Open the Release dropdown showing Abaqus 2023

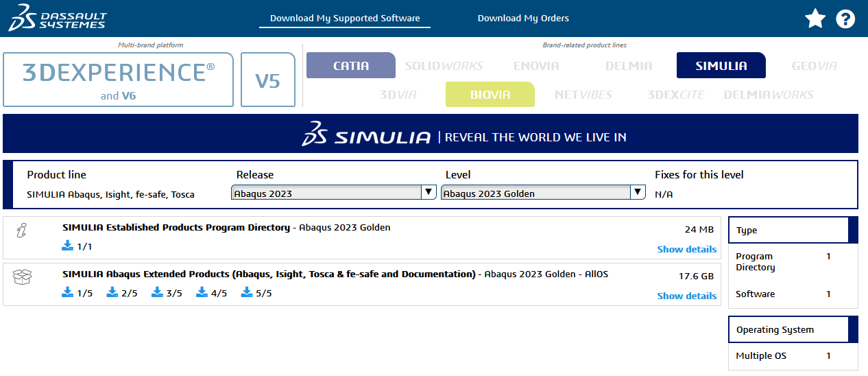334,193
